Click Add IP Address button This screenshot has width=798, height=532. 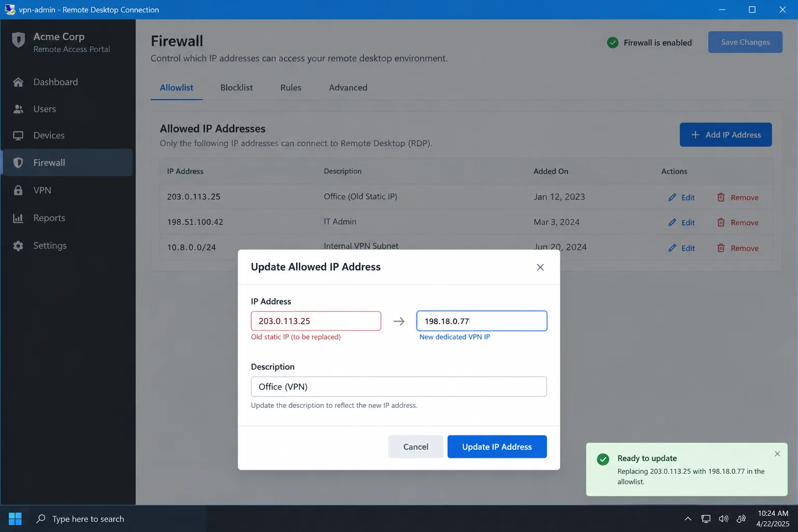tap(725, 135)
